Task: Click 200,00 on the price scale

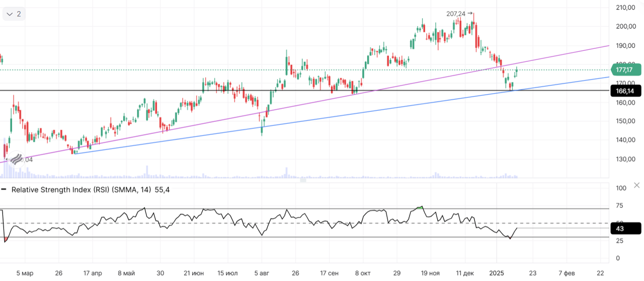Action: click(x=626, y=27)
